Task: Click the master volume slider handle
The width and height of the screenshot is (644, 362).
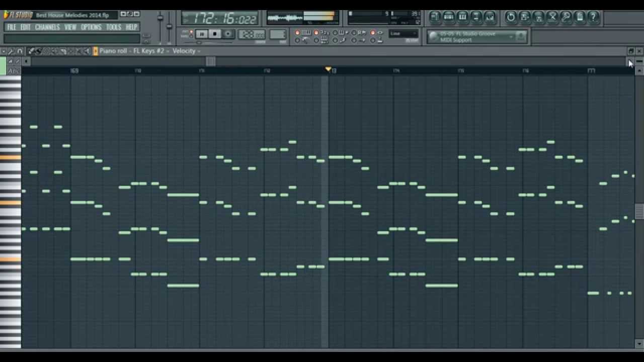Action: (x=160, y=18)
